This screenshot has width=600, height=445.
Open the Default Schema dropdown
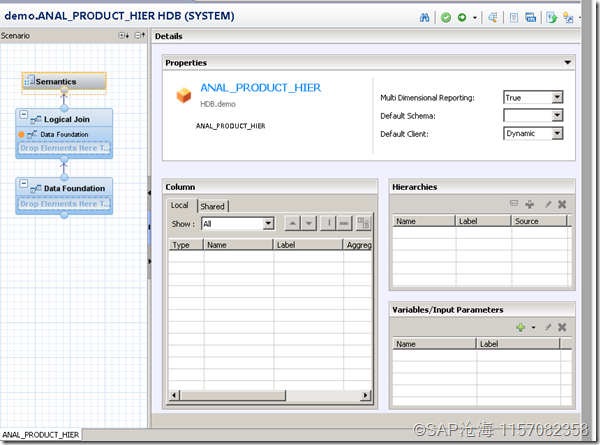point(557,115)
